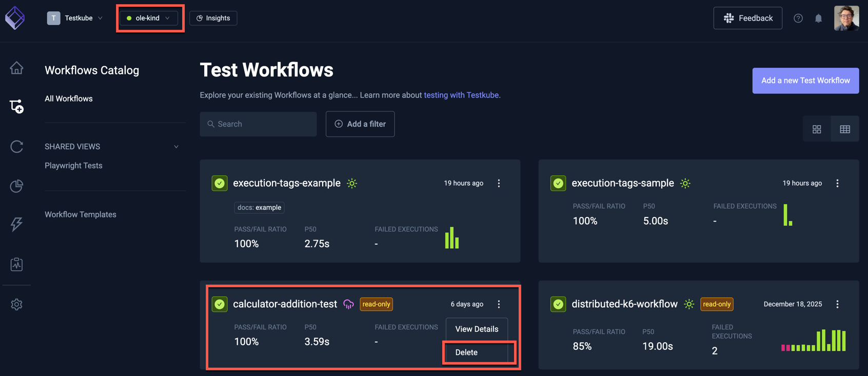Screen dimensions: 868x376
Task: Click the 6 days ago timestamp
Action: pos(467,304)
